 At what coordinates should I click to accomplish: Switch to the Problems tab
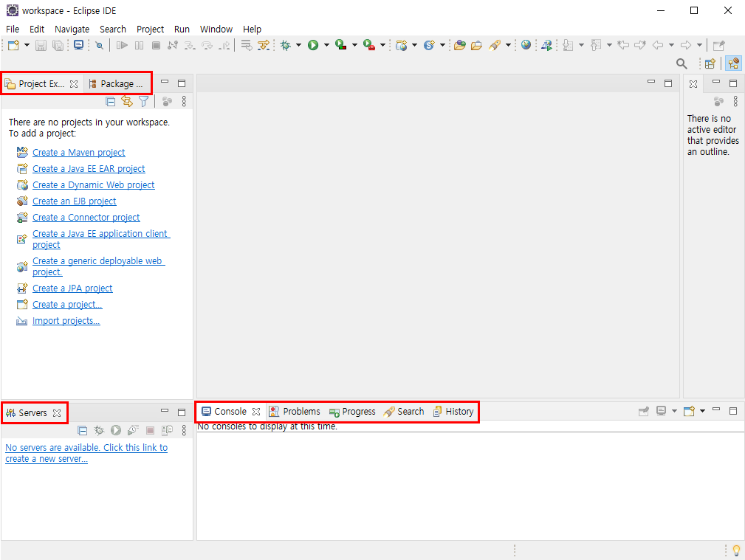click(x=295, y=412)
